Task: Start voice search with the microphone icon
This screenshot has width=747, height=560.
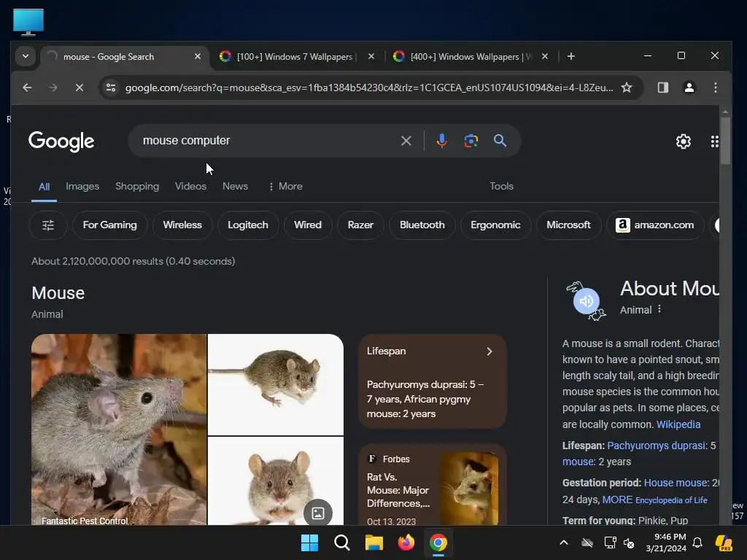Action: click(441, 141)
